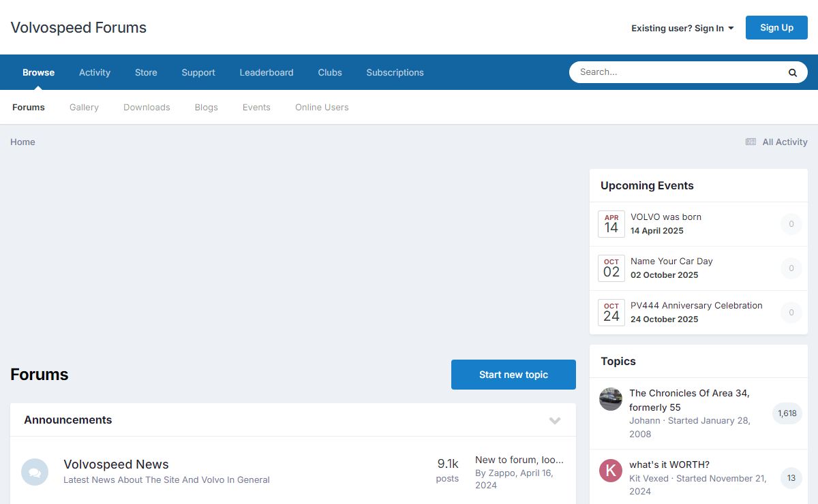Click the PV444 Anniversary attendee count
818x504 pixels.
pos(791,313)
